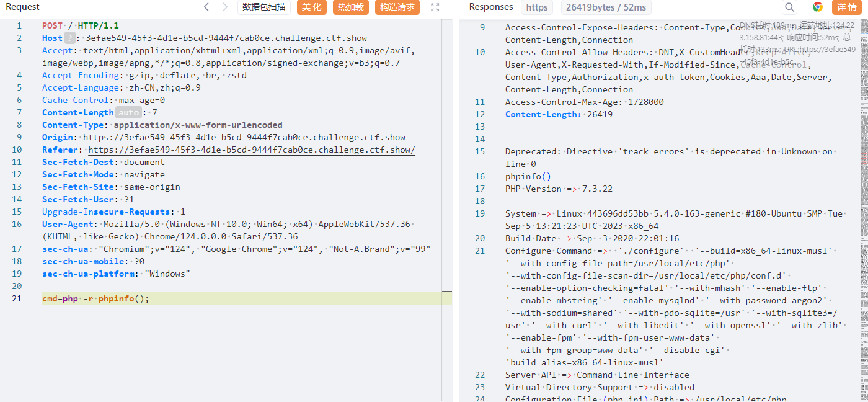This screenshot has width=868, height=402.
Task: Open the Origin URL link on line 9
Action: coord(244,137)
